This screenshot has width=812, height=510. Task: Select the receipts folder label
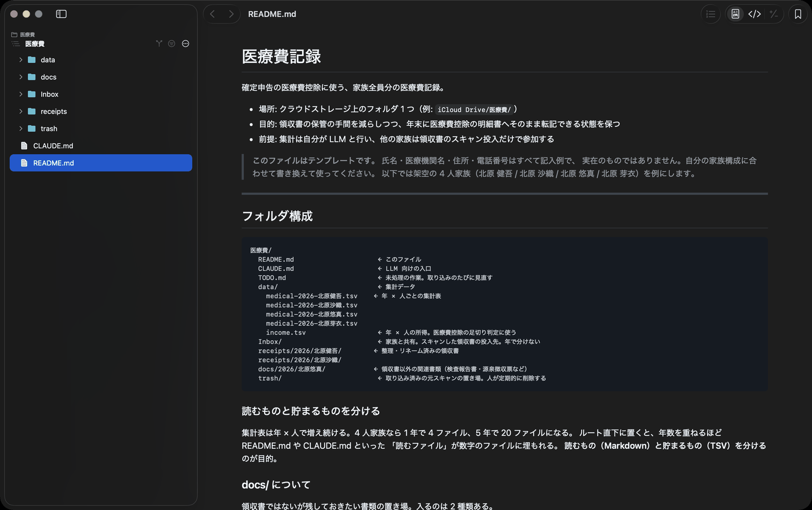[54, 111]
